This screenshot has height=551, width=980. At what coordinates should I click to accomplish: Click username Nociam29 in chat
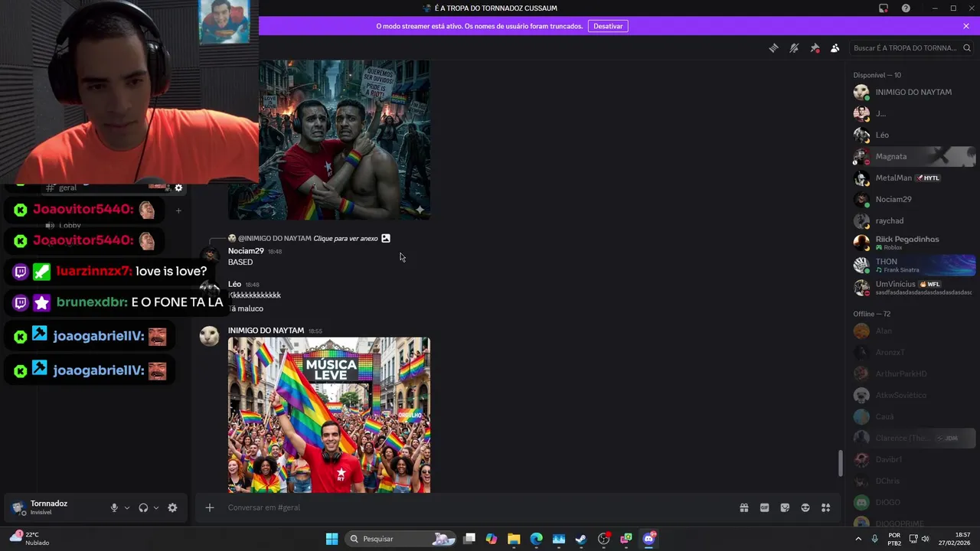point(246,251)
